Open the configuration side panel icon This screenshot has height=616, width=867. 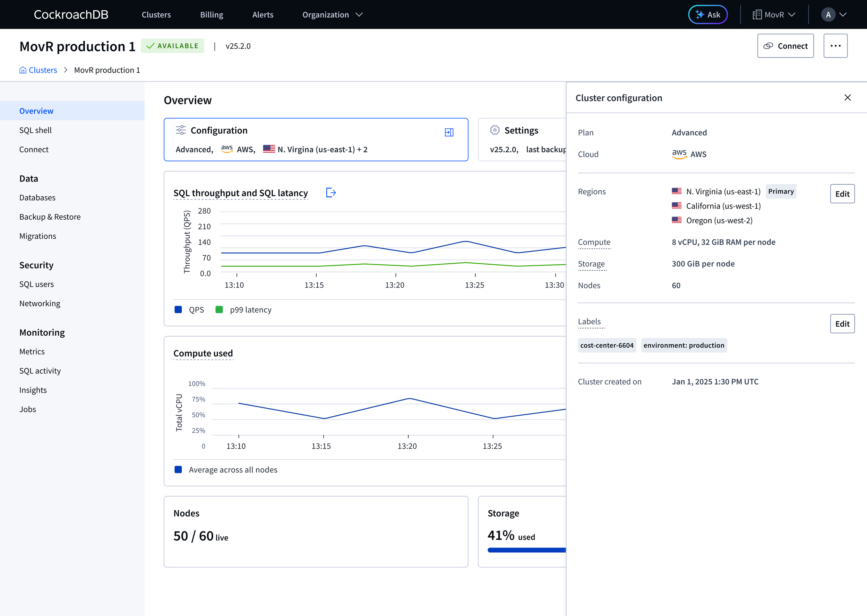(449, 132)
